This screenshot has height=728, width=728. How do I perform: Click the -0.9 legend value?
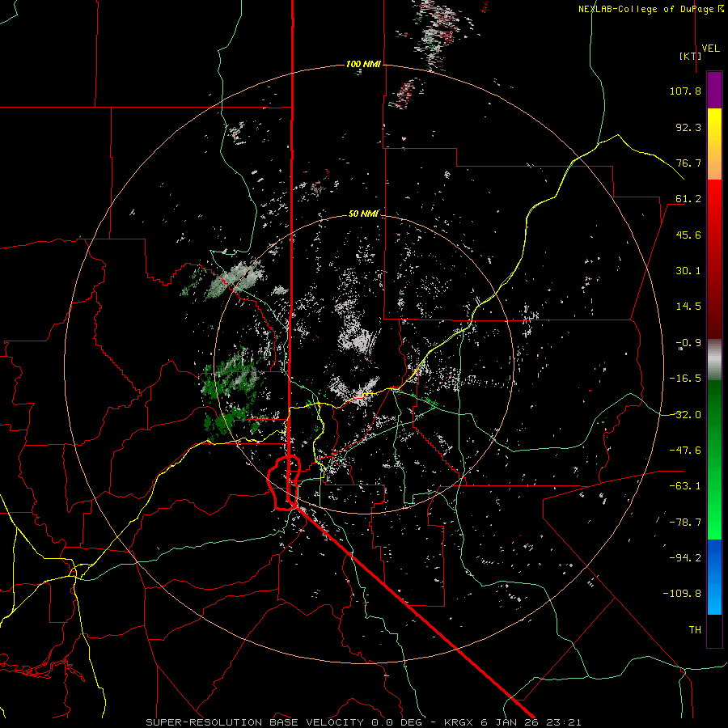(688, 343)
